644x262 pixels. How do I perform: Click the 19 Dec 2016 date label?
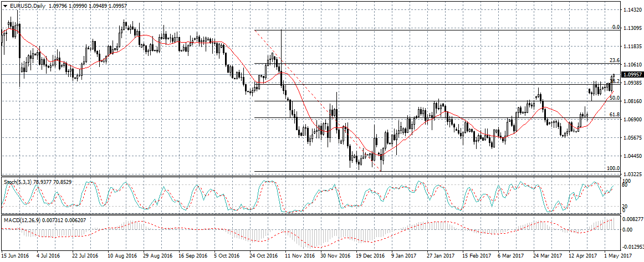pos(370,256)
